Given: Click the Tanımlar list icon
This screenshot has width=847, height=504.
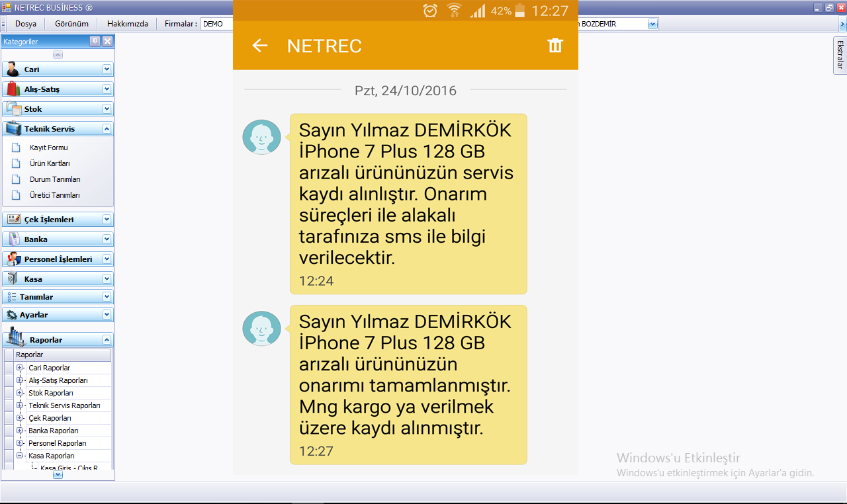Looking at the screenshot, I should (12, 297).
